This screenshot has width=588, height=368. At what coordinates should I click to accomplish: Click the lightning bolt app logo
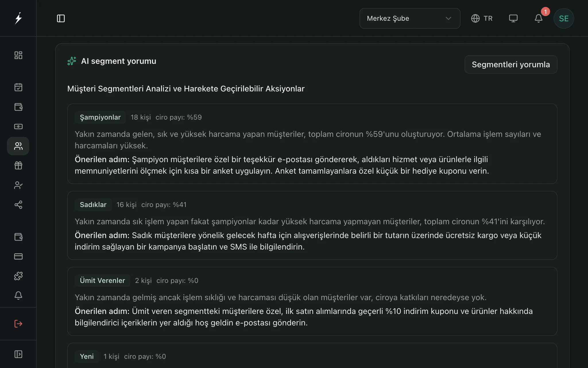pyautogui.click(x=18, y=18)
